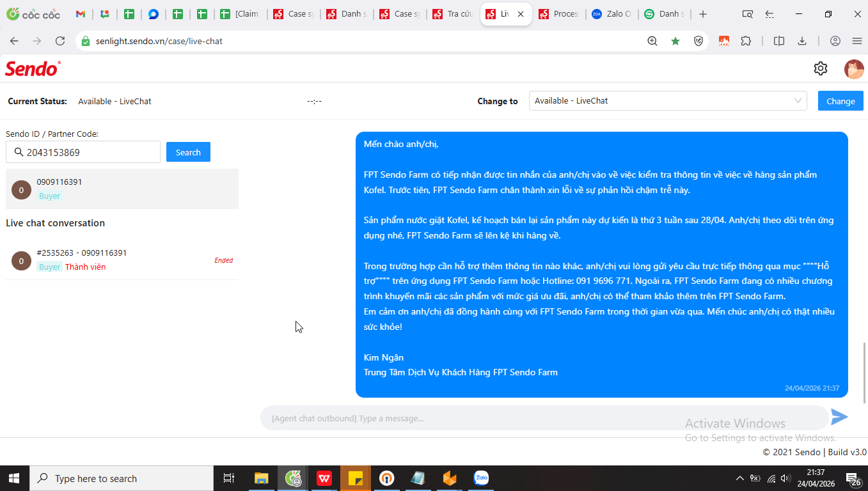Expand the 'Change to' status dropdown
The image size is (868, 491).
668,101
